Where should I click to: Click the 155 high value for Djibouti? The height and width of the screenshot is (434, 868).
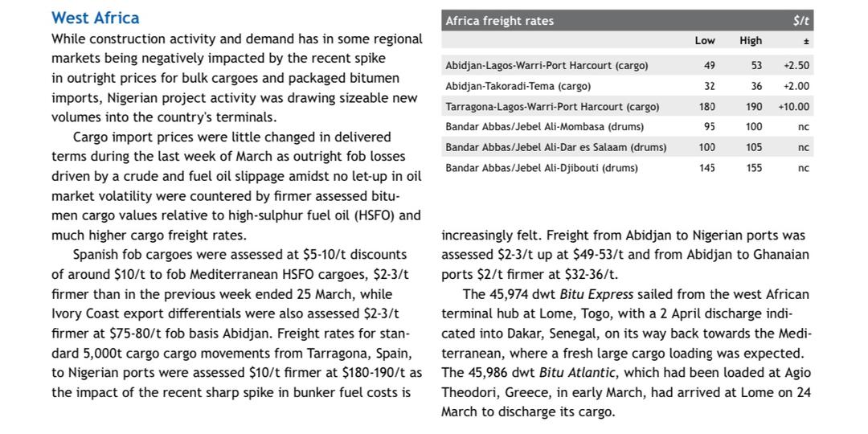pyautogui.click(x=754, y=168)
